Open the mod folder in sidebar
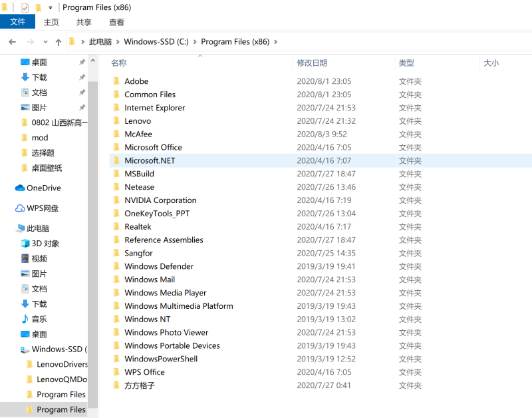532x418 pixels. [x=40, y=138]
